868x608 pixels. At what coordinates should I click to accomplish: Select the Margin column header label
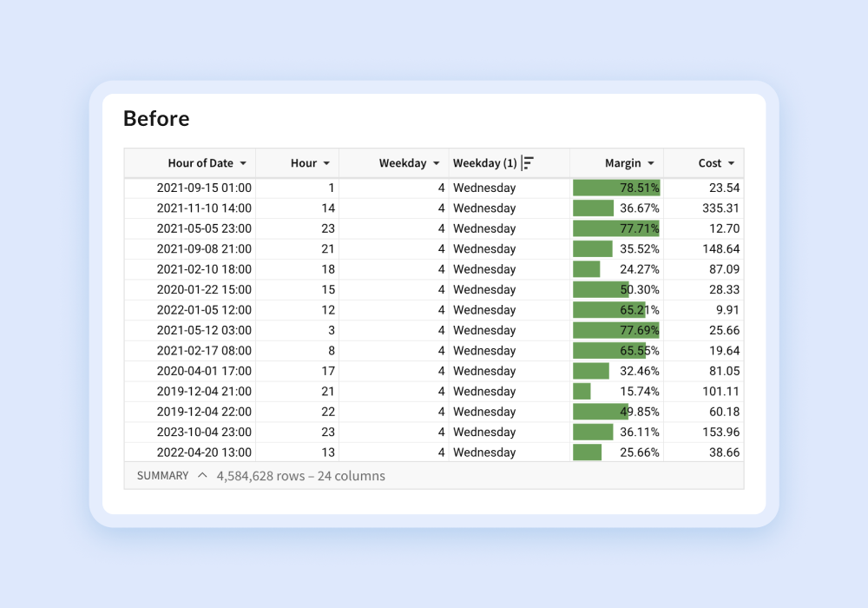[622, 163]
